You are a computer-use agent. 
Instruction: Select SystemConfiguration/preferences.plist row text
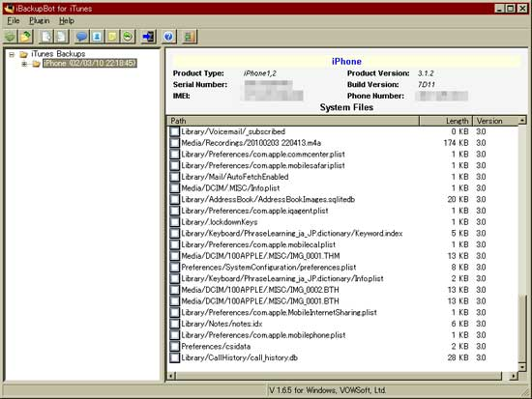tap(268, 268)
